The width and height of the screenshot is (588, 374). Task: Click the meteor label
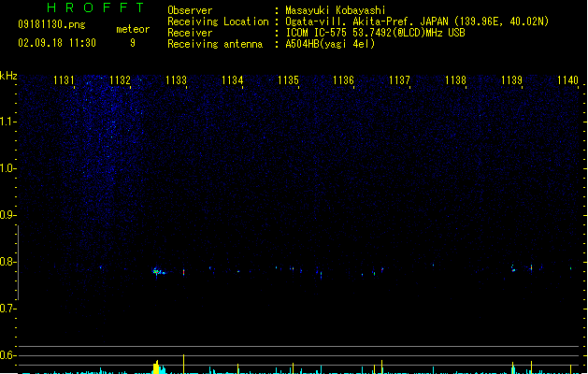pos(133,29)
